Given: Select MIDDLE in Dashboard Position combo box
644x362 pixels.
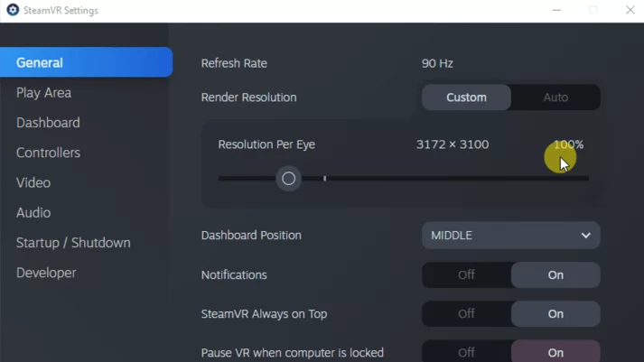Looking at the screenshot, I should pos(510,236).
